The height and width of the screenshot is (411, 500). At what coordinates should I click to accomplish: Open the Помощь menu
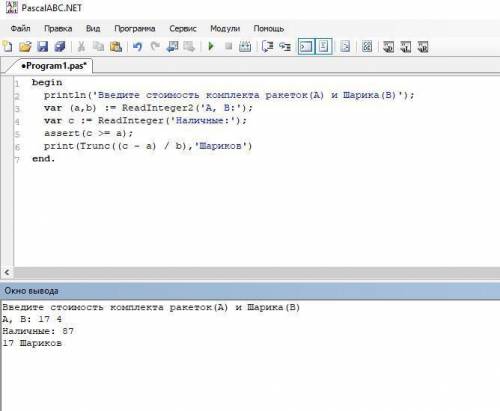(269, 29)
